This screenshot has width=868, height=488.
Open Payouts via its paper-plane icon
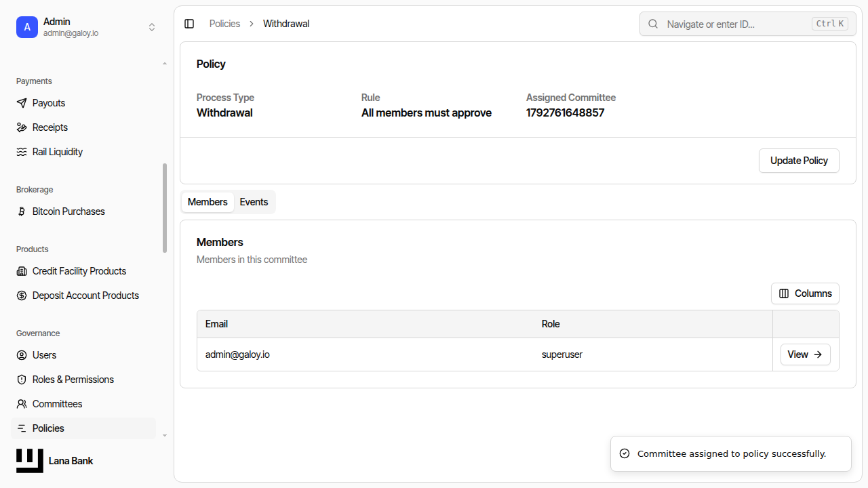tap(22, 103)
